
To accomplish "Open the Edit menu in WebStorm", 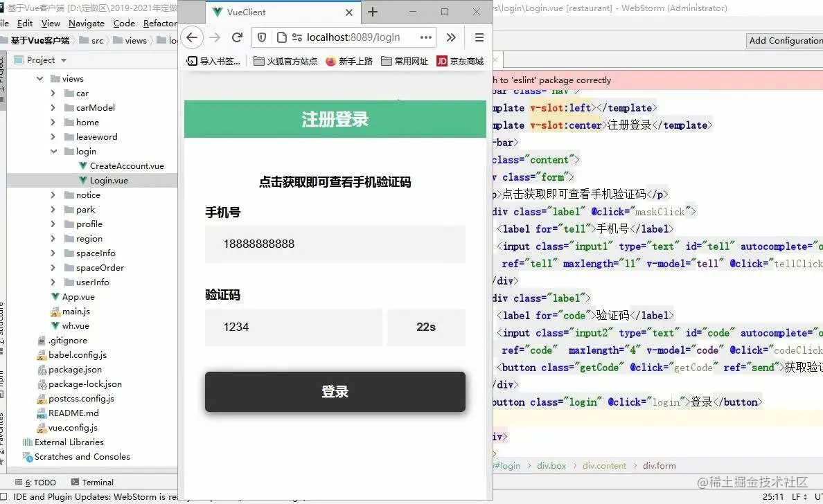I will click(x=25, y=23).
